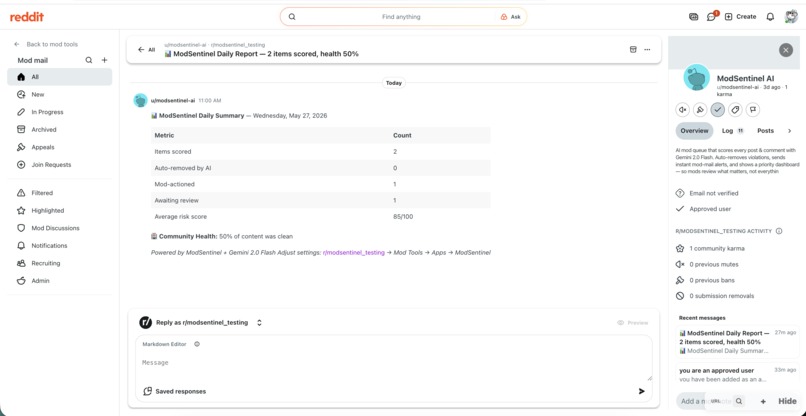Click the Ask button in search bar

pyautogui.click(x=510, y=17)
